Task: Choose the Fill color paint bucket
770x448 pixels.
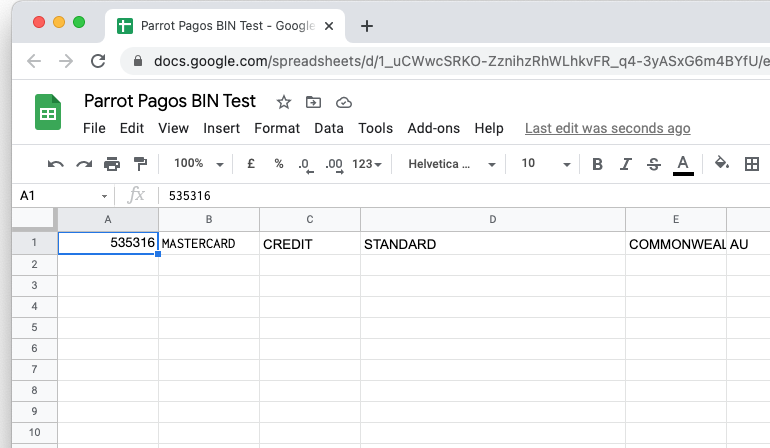Action: 721,163
